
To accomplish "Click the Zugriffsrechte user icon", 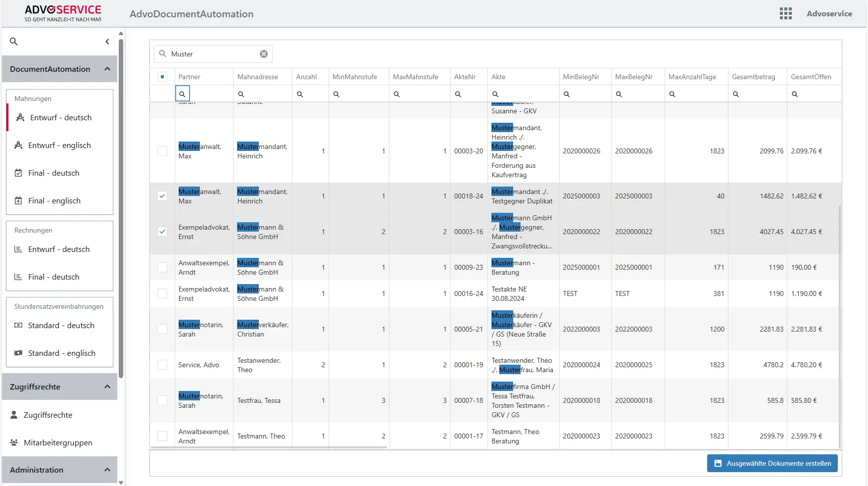I will point(13,415).
